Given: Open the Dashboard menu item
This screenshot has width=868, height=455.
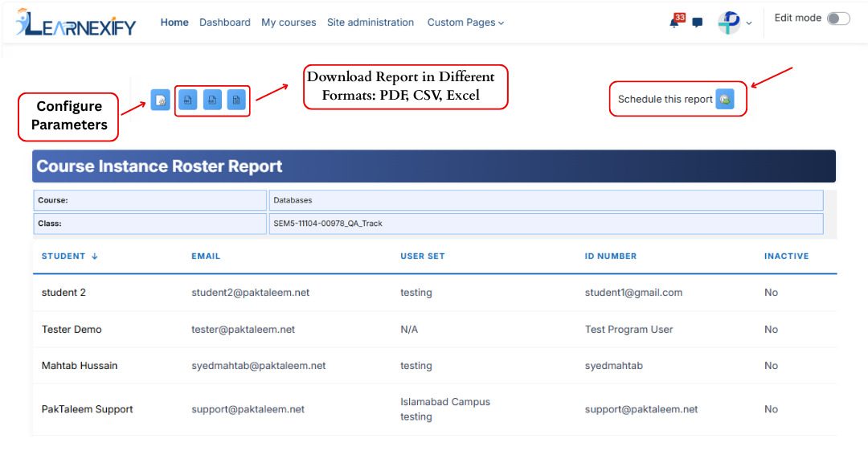Looking at the screenshot, I should click(x=225, y=23).
